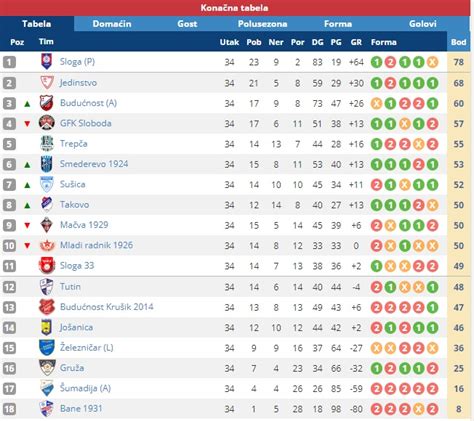
Task: Click the GFK Sloboda club crest
Action: coord(47,123)
